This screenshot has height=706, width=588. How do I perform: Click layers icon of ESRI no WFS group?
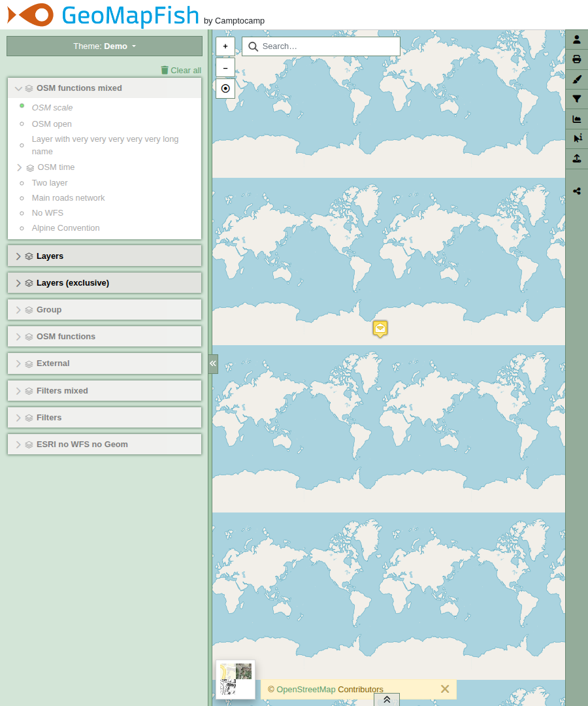coord(29,445)
